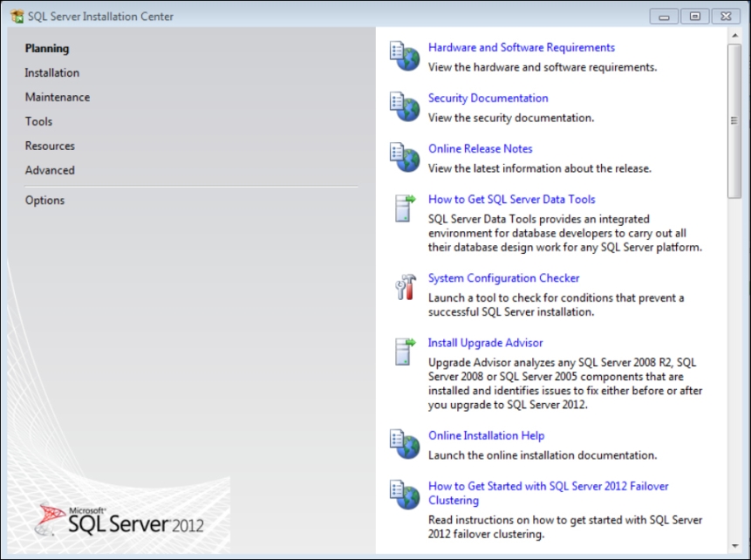
Task: Switch to the Tools page
Action: tap(39, 122)
